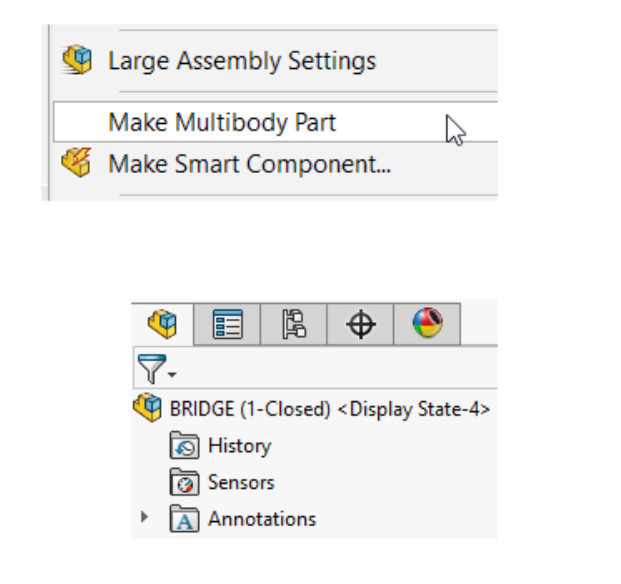This screenshot has width=621, height=584.
Task: Switch to the PropertyManager tab
Action: [228, 324]
